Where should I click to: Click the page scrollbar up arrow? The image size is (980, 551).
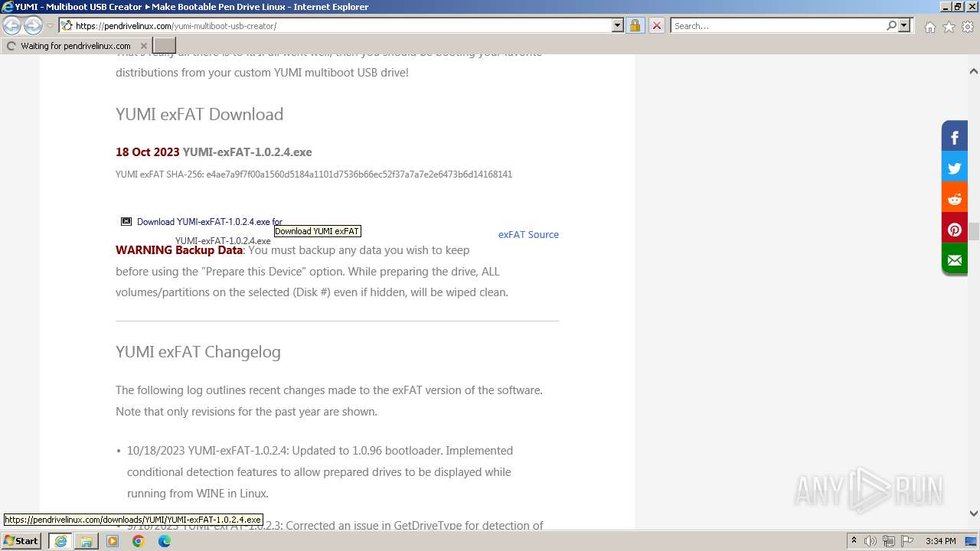pyautogui.click(x=973, y=71)
